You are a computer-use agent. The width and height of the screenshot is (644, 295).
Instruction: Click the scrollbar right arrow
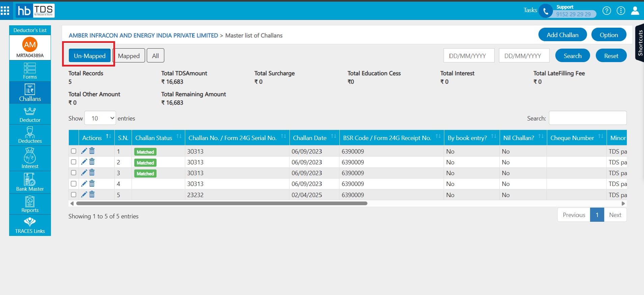(x=623, y=204)
